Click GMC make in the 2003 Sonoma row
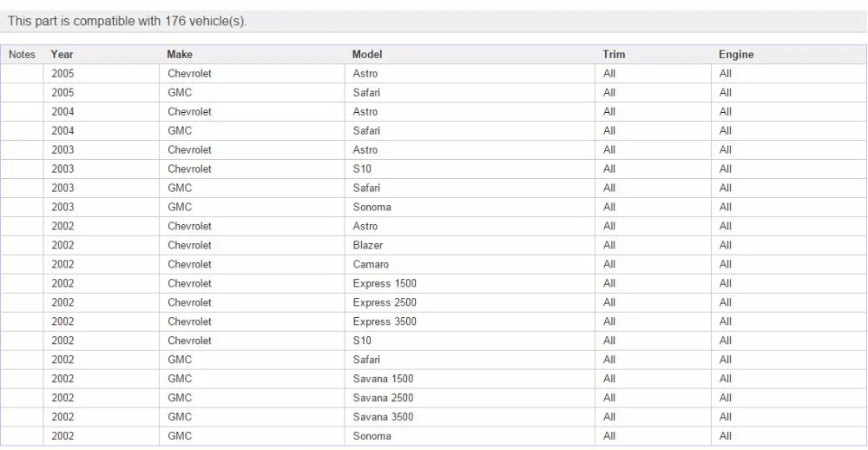868x450 pixels. [x=180, y=208]
